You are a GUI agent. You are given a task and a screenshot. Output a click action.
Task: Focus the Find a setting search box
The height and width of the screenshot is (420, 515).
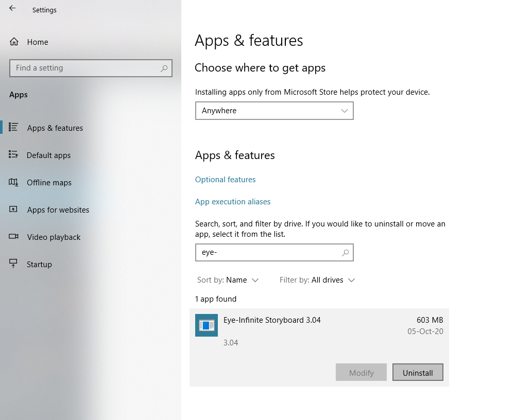click(91, 68)
